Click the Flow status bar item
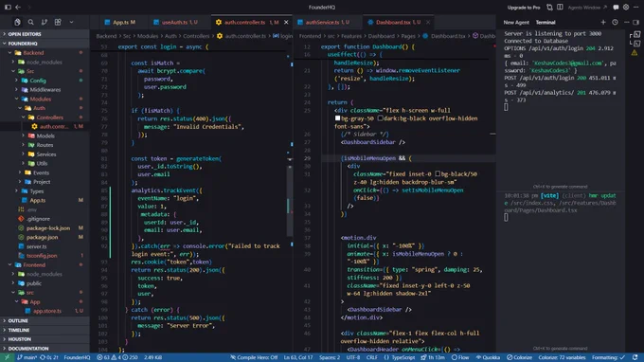 [x=460, y=357]
